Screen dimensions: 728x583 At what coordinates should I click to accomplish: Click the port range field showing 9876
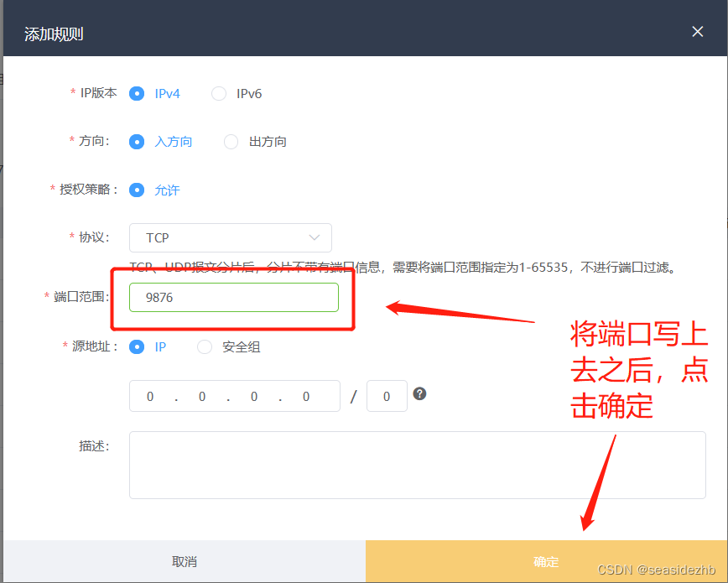coord(234,297)
